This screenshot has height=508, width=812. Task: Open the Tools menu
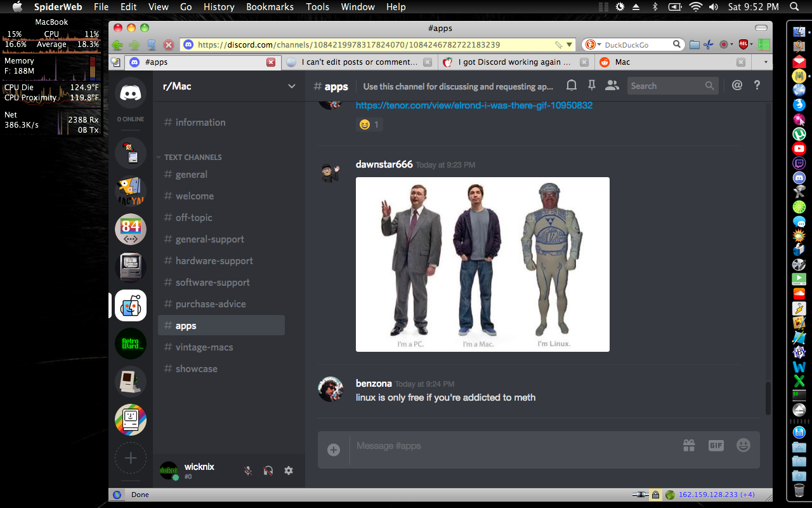pos(317,7)
